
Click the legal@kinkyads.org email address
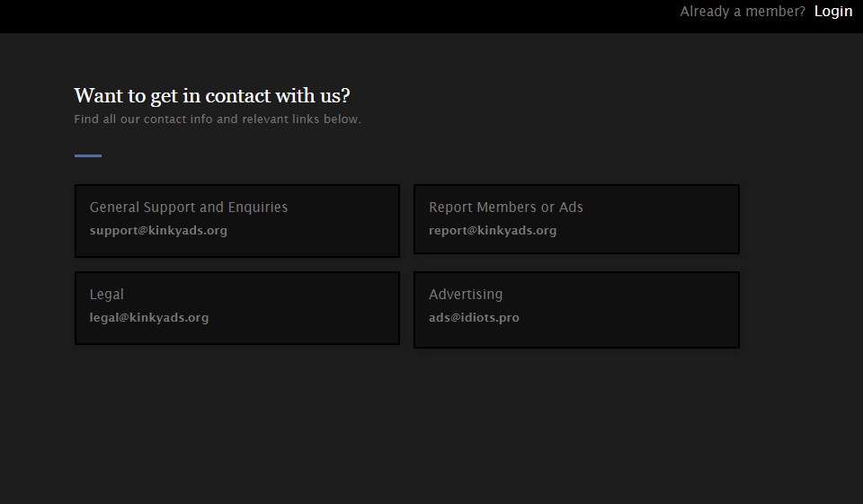point(149,318)
